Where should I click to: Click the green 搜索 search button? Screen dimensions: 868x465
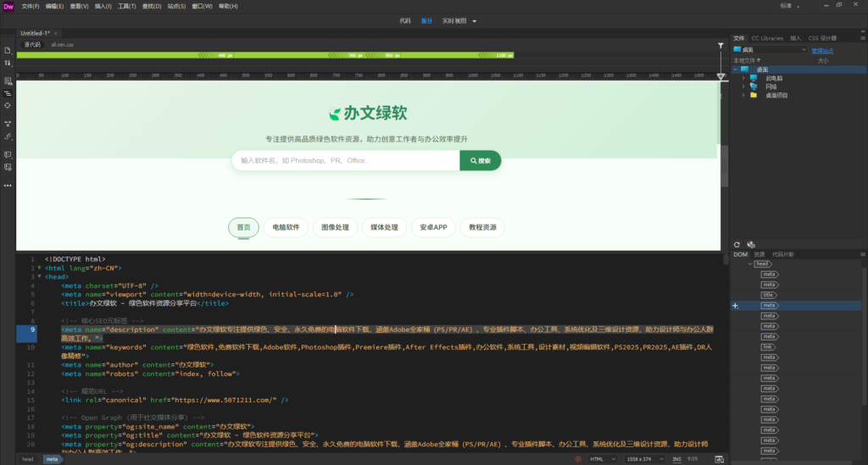[x=480, y=160]
